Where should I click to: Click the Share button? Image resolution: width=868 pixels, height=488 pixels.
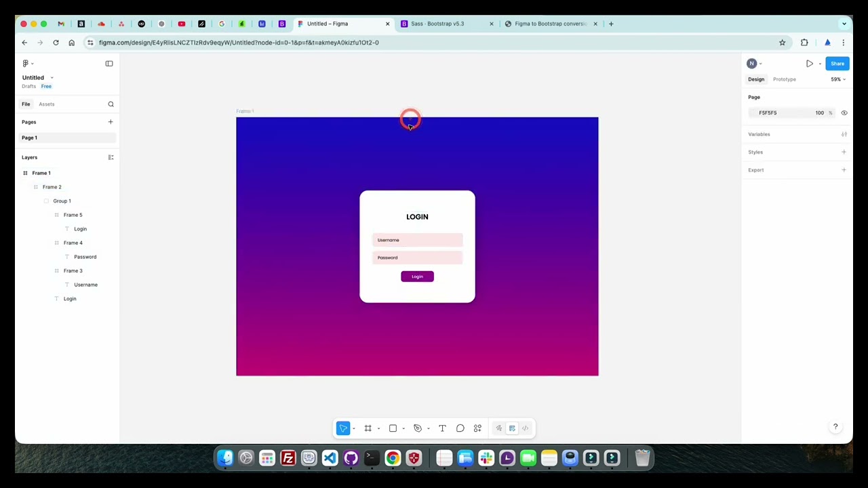pyautogui.click(x=837, y=64)
